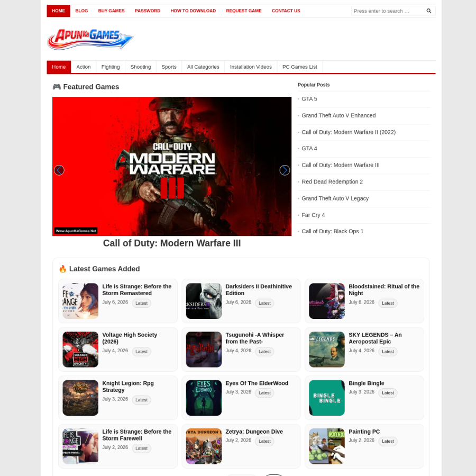The height and width of the screenshot is (476, 476).
Task: Click Knight Legion game thumbnail
Action: point(80,398)
